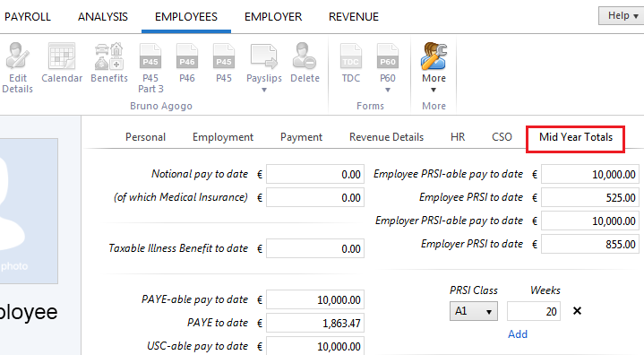This screenshot has width=644, height=355.
Task: Expand the P60 dropdown arrow
Action: pos(388,90)
